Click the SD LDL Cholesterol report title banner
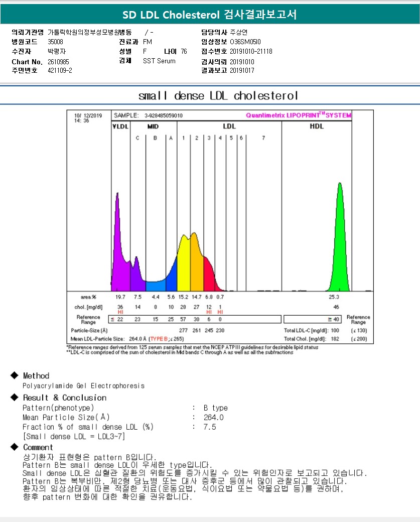The image size is (420, 522). (x=210, y=15)
